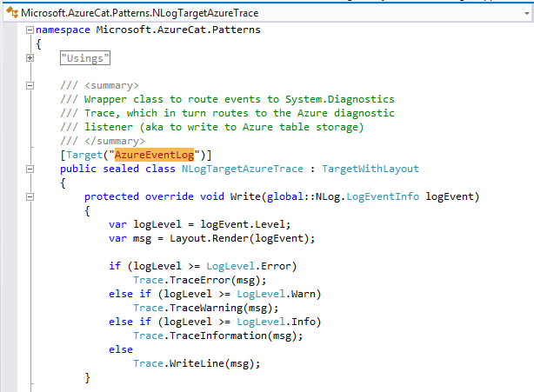Viewport: 534px width, 392px height.
Task: Click Trace.TraceInformation(msg) call
Action: coord(218,336)
